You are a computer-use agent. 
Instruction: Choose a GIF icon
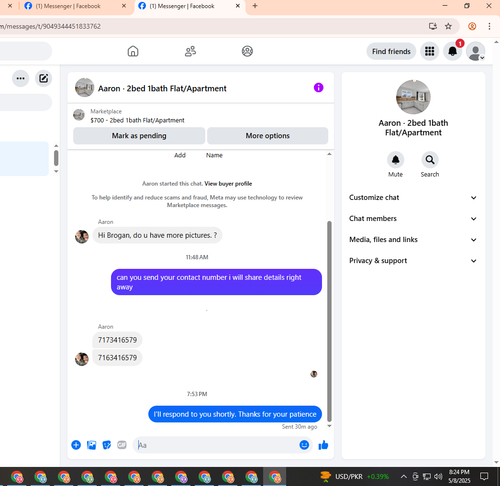122,445
